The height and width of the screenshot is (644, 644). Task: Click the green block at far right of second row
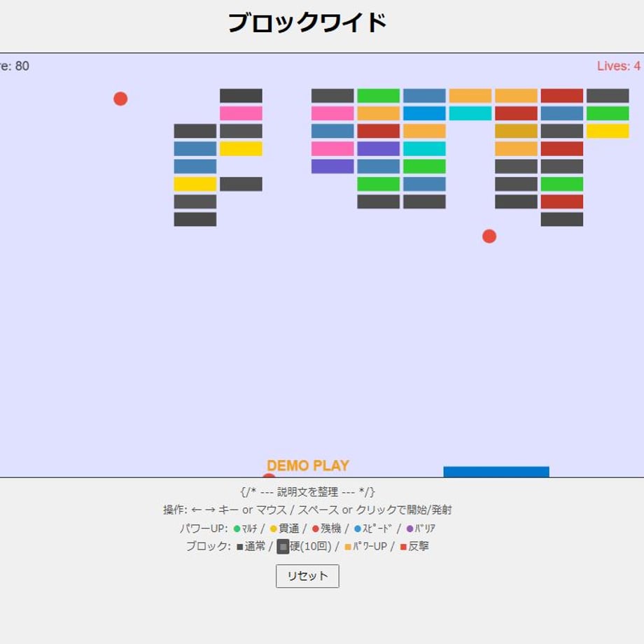pos(608,113)
